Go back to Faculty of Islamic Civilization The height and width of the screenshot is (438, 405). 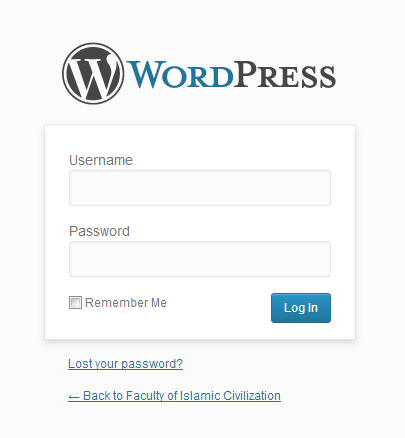click(174, 396)
